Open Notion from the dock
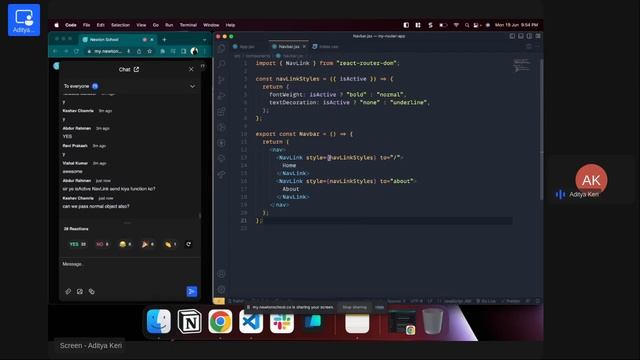640x360 pixels. click(x=189, y=321)
